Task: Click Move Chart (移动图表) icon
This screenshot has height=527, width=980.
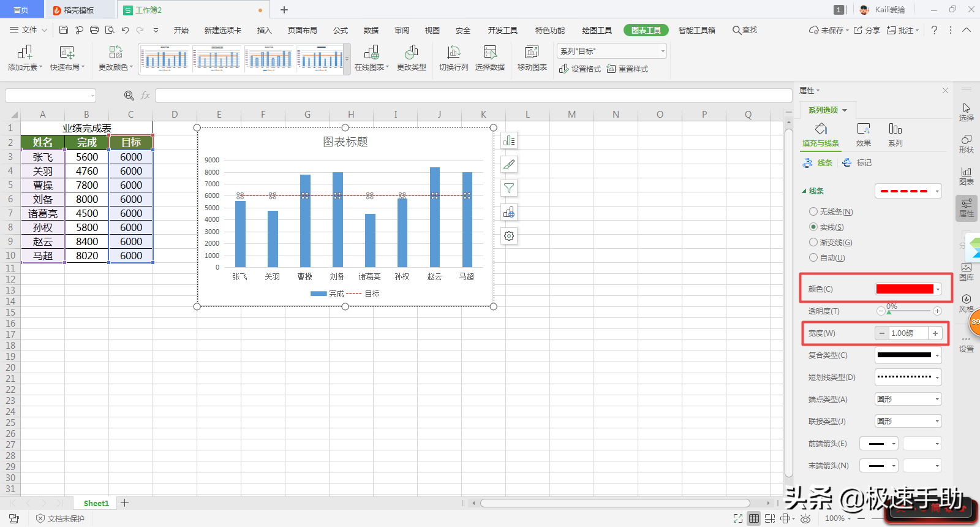Action: tap(532, 52)
